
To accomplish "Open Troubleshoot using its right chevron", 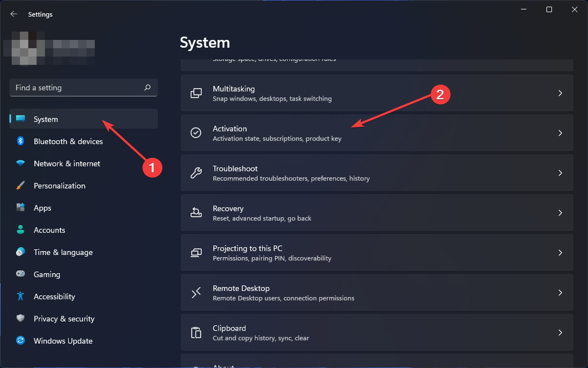I will [560, 173].
